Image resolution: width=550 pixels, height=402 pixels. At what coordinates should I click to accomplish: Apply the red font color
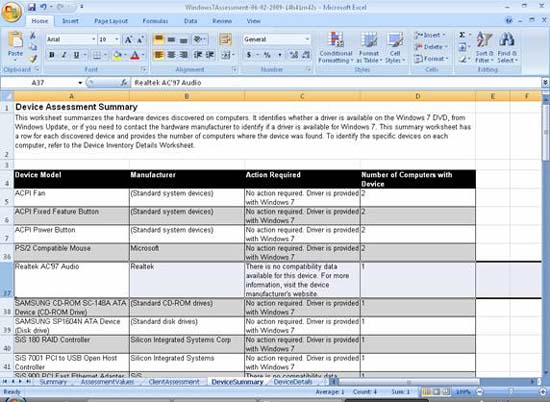pyautogui.click(x=135, y=55)
